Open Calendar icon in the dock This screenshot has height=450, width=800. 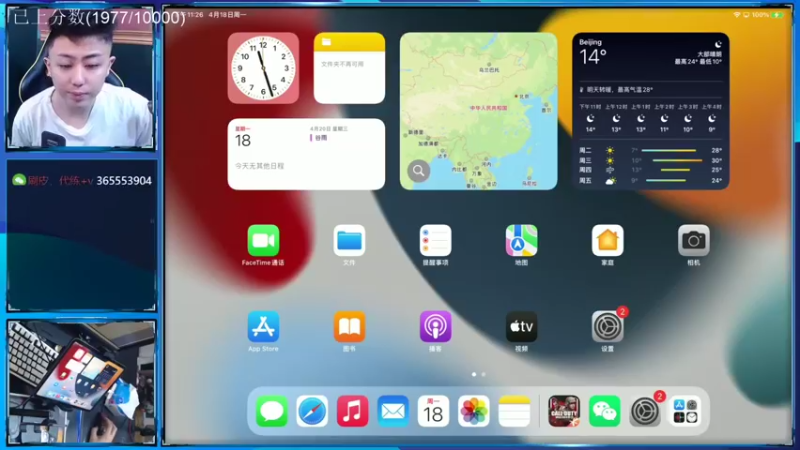point(433,411)
